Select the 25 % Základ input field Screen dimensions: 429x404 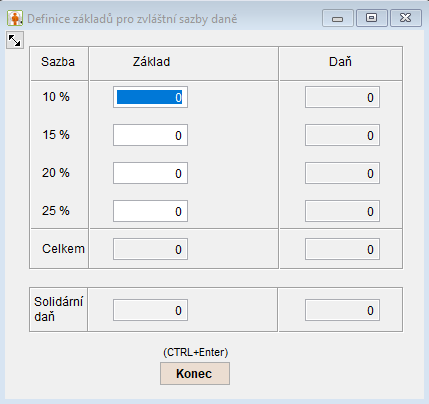(150, 211)
